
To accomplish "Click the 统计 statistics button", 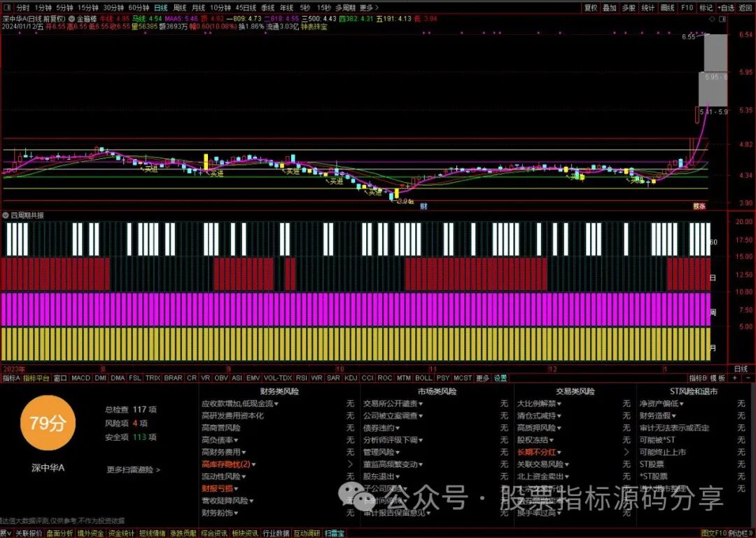I will point(648,8).
